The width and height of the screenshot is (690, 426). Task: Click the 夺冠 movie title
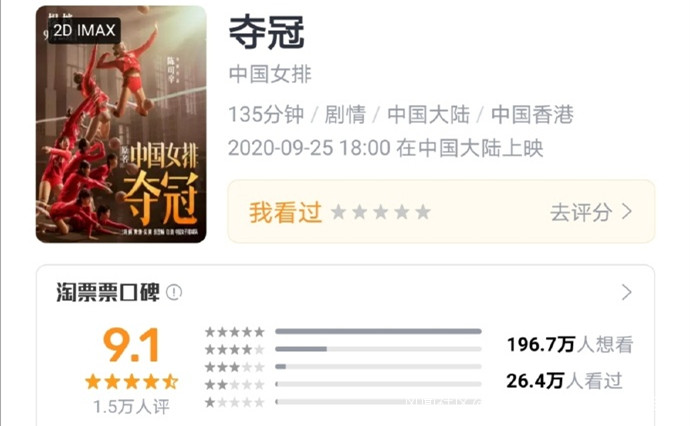tap(267, 33)
